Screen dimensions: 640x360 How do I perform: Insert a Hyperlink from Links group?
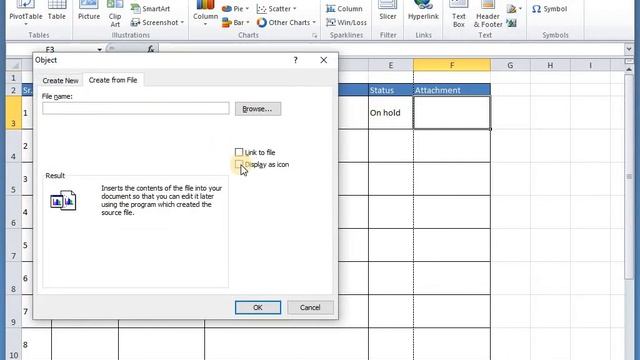423,11
